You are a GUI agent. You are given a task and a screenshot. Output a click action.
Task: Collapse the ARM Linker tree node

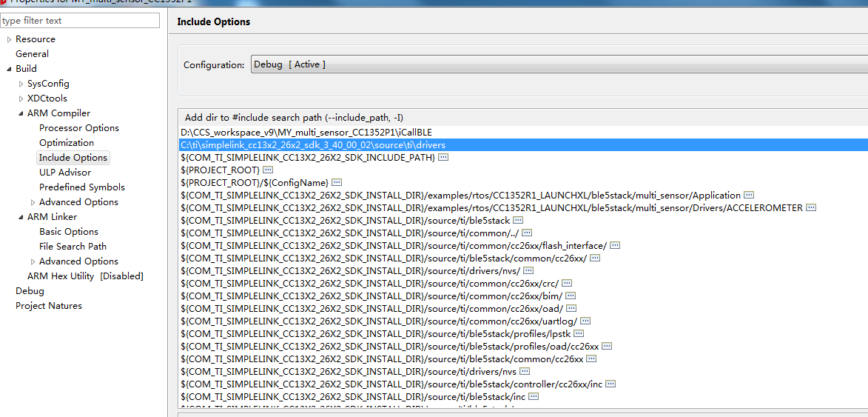21,217
